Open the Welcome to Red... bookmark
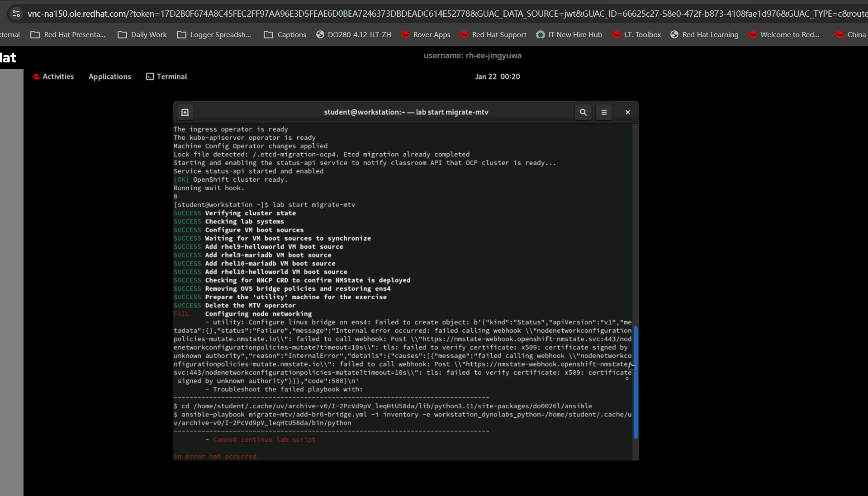868x496 pixels. (x=784, y=34)
